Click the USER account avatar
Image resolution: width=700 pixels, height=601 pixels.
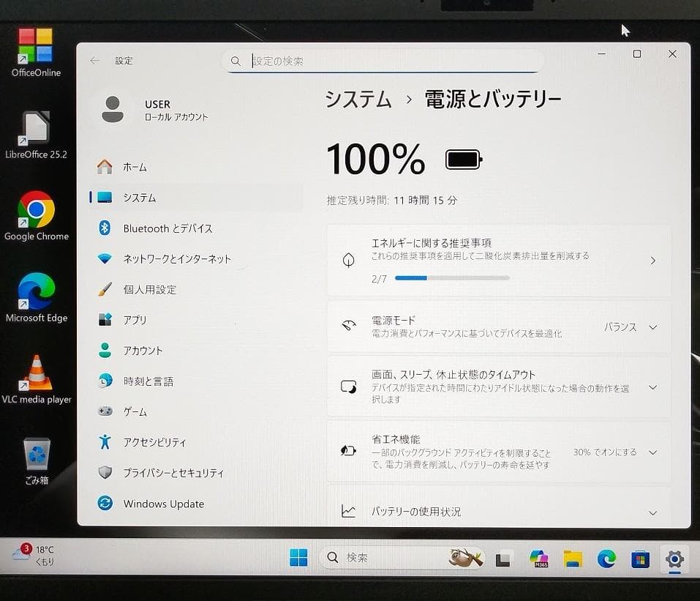pos(113,108)
